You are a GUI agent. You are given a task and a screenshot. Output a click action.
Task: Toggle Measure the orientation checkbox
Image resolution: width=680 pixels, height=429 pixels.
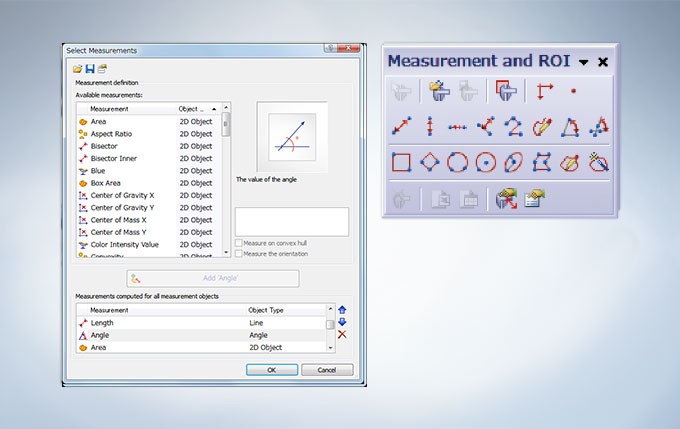click(238, 253)
